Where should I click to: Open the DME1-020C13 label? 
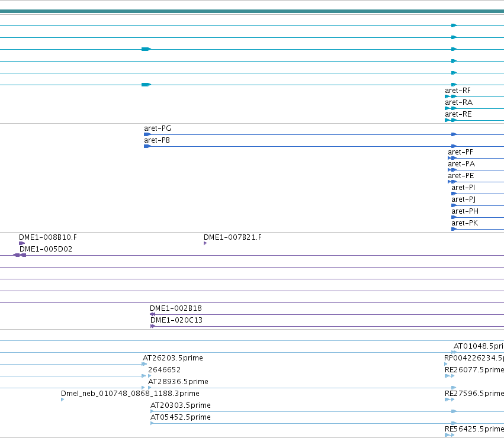pyautogui.click(x=176, y=320)
